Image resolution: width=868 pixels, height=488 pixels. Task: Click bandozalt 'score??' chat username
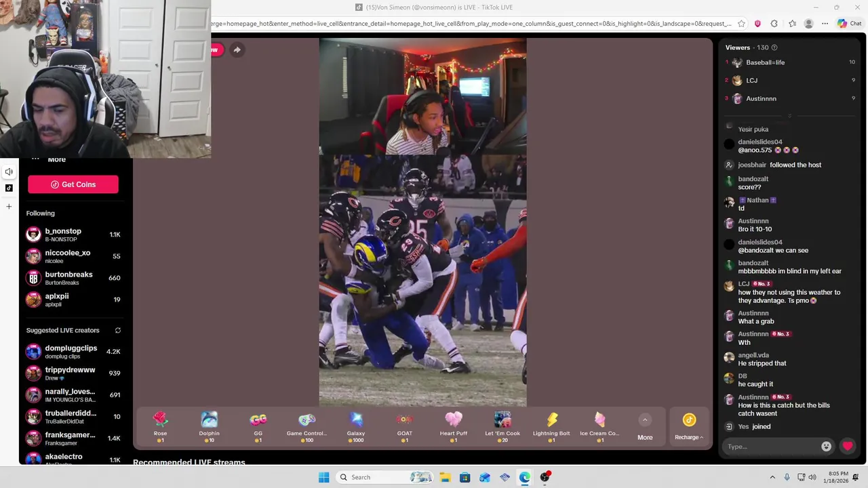coord(753,179)
